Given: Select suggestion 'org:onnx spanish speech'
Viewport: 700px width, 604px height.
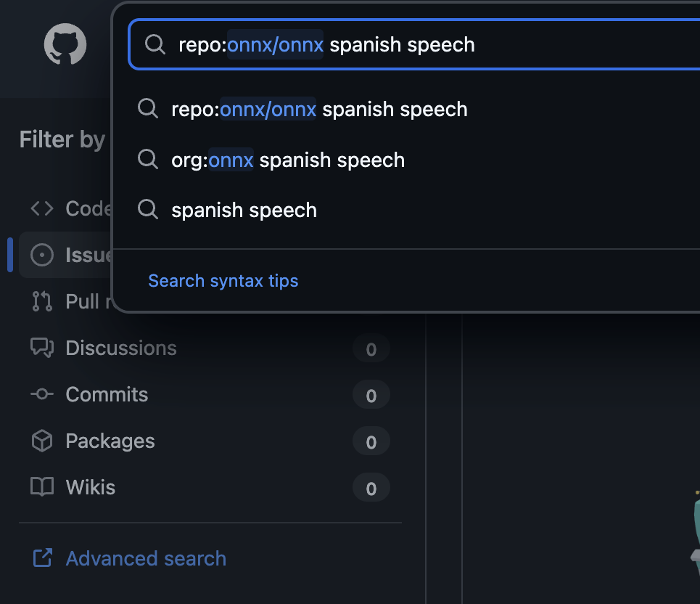Looking at the screenshot, I should tap(288, 160).
